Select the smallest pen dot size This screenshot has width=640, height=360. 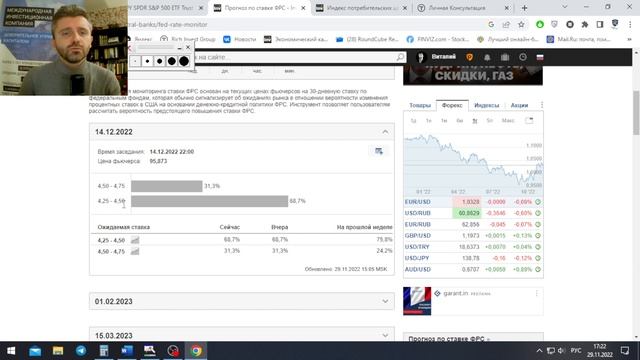point(135,61)
